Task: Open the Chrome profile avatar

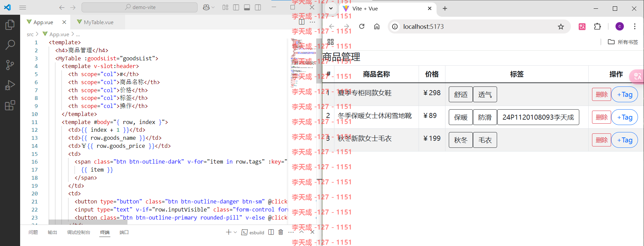Action: coord(620,26)
